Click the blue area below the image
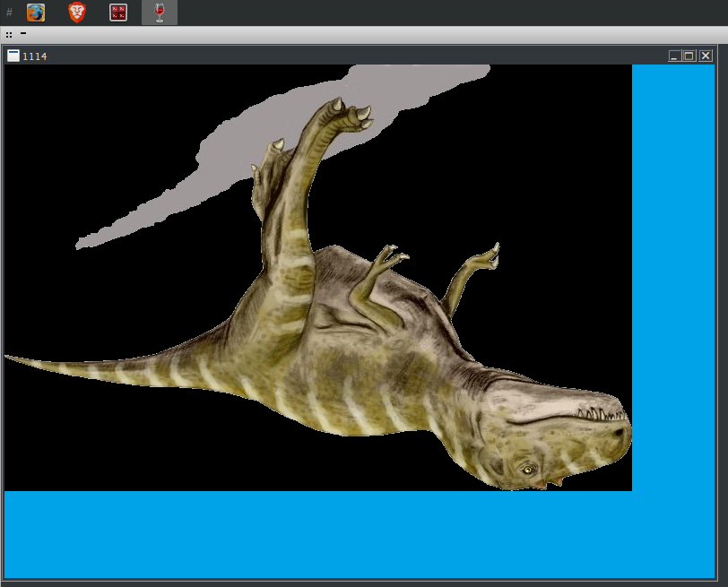 (x=359, y=535)
